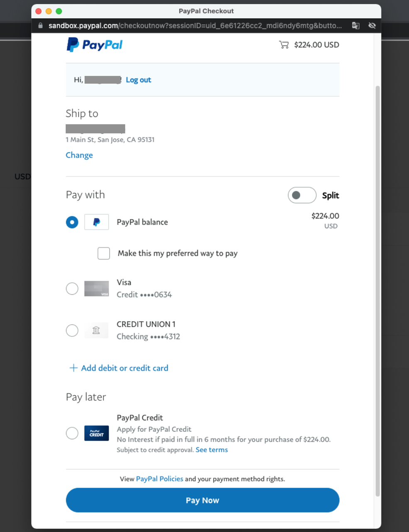
Task: Click the PayPal Checkout window title
Action: [206, 11]
